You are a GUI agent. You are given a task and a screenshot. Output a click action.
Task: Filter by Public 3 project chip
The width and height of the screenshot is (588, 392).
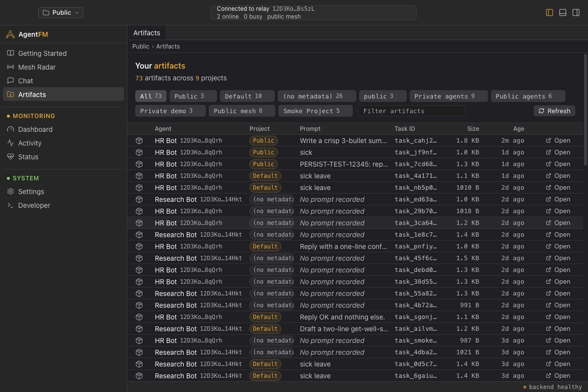tap(193, 96)
